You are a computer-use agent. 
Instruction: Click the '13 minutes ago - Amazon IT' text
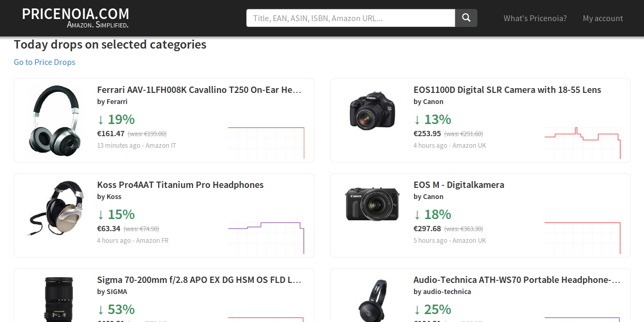[x=137, y=146]
